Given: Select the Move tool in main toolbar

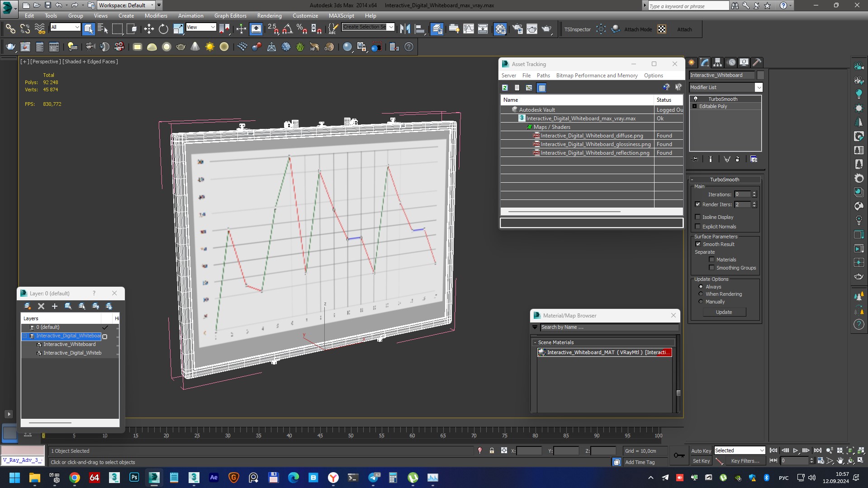Looking at the screenshot, I should [x=149, y=29].
